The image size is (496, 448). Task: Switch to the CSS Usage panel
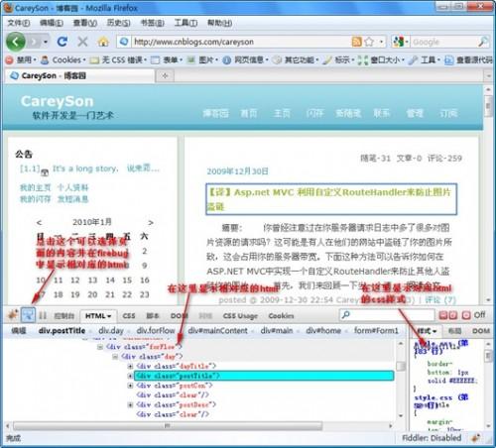tap(240, 316)
